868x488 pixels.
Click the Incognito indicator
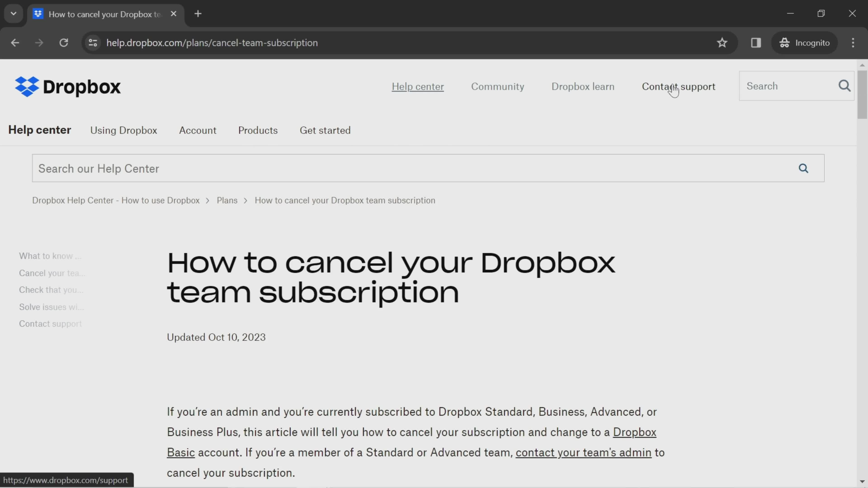point(804,43)
